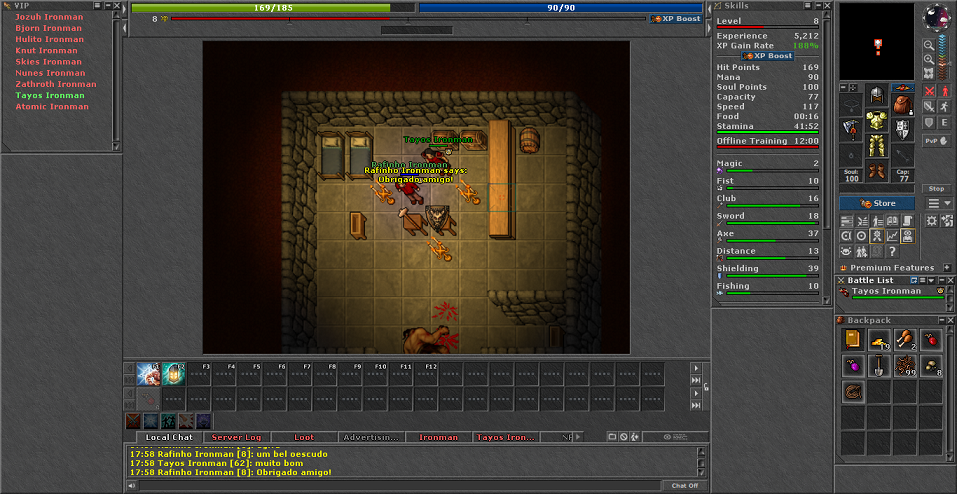Click the F2 lantern hotkey slot
The height and width of the screenshot is (494, 957).
(173, 373)
